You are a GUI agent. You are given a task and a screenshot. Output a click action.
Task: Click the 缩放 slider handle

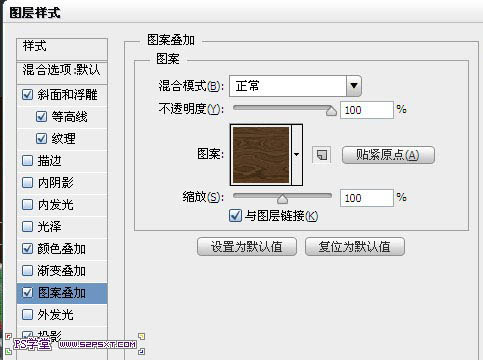tap(282, 199)
